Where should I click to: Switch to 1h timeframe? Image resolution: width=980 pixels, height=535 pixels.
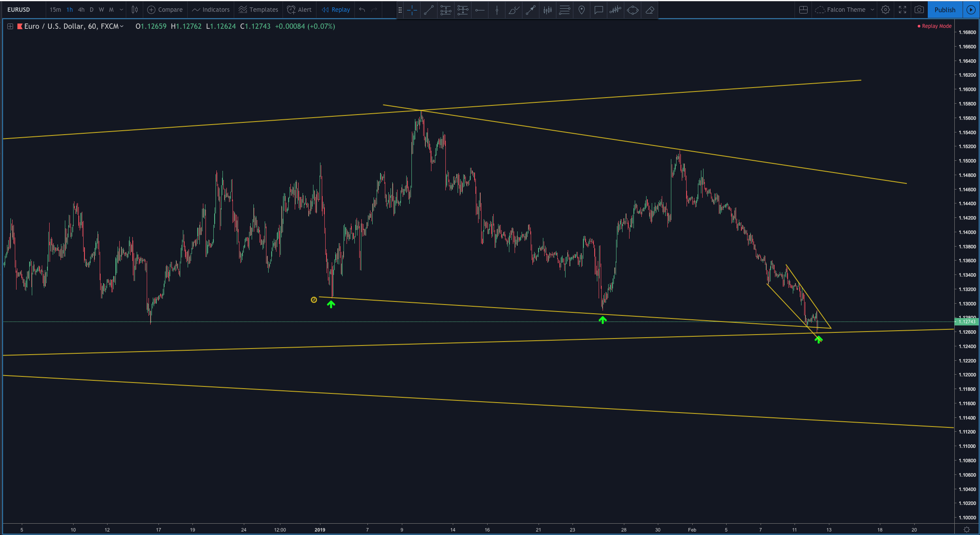pos(70,10)
